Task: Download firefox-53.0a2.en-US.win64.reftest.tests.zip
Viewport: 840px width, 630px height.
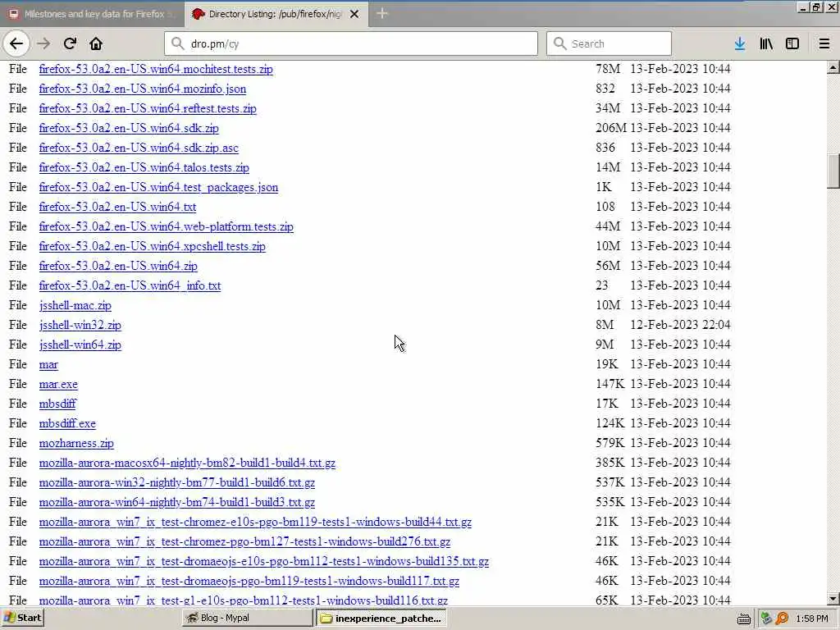Action: (148, 109)
